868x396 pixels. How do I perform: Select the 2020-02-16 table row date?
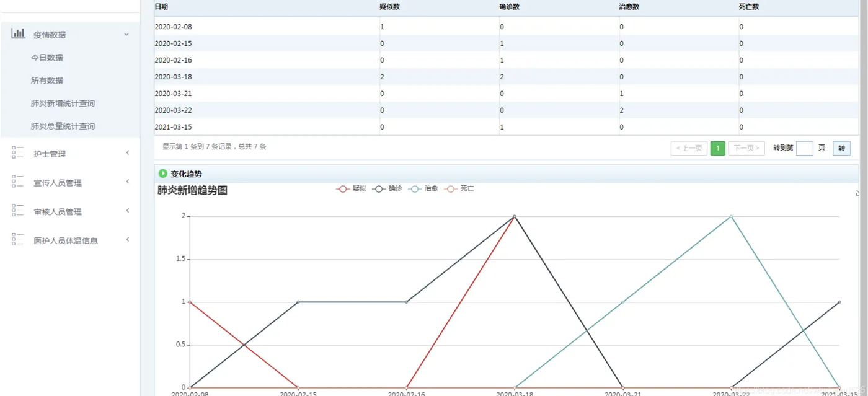[x=173, y=61]
